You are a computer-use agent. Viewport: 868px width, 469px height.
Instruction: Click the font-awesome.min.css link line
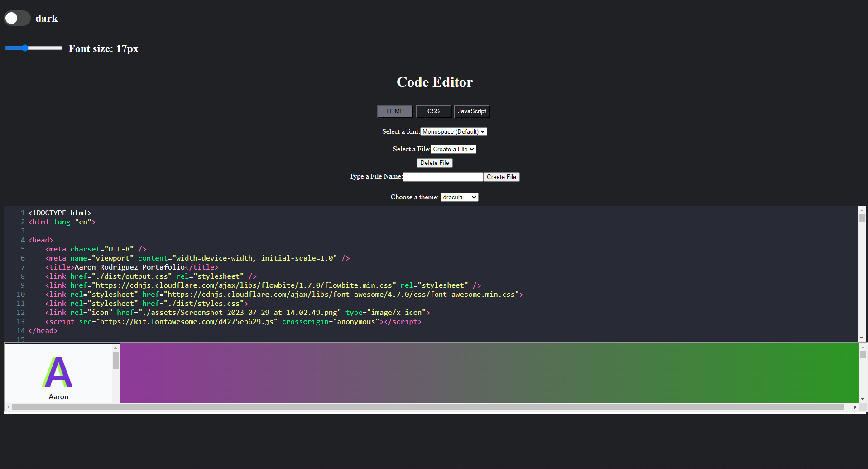tap(284, 295)
